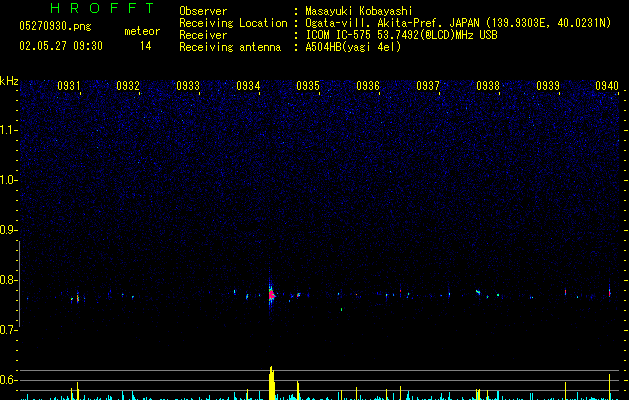Click the 0.8 kHz axis label
Image resolution: width=629 pixels, height=400 pixels.
9,280
